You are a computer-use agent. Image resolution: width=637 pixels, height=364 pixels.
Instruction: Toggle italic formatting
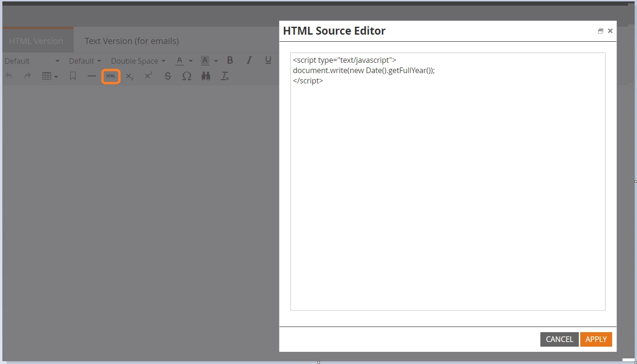pos(249,60)
